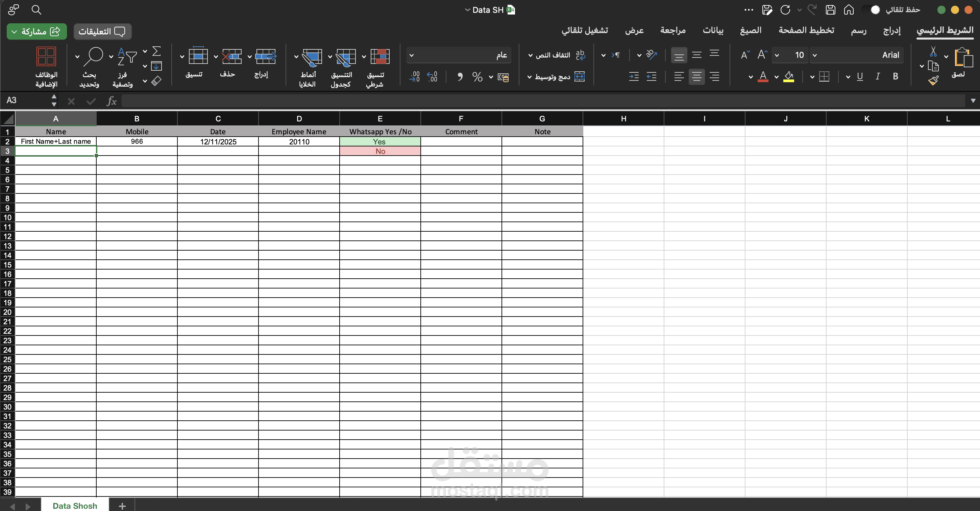
Task: Apply the red font color
Action: 763,76
